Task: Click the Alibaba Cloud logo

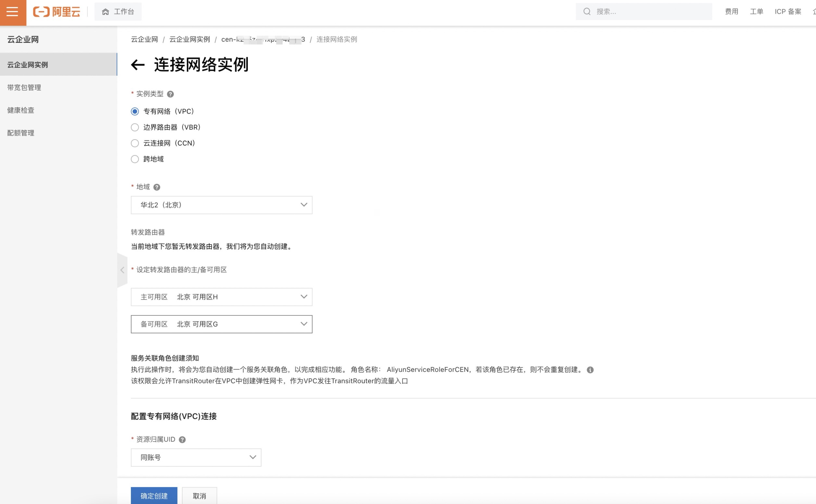Action: tap(56, 12)
